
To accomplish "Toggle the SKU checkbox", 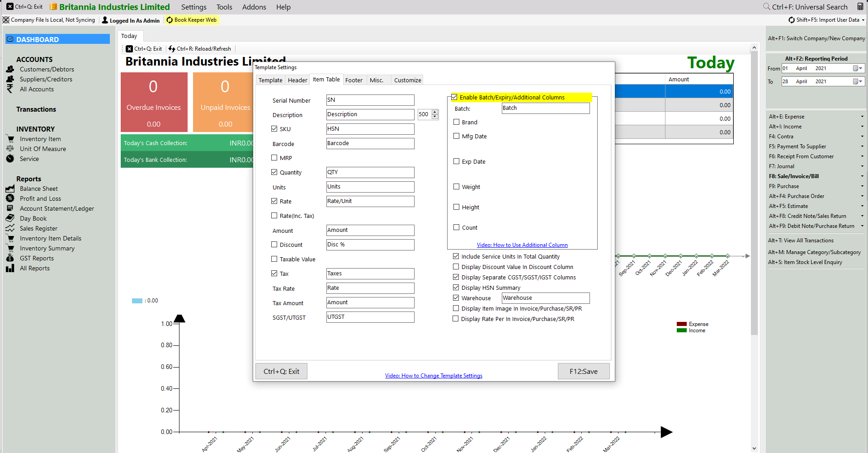I will click(x=274, y=129).
